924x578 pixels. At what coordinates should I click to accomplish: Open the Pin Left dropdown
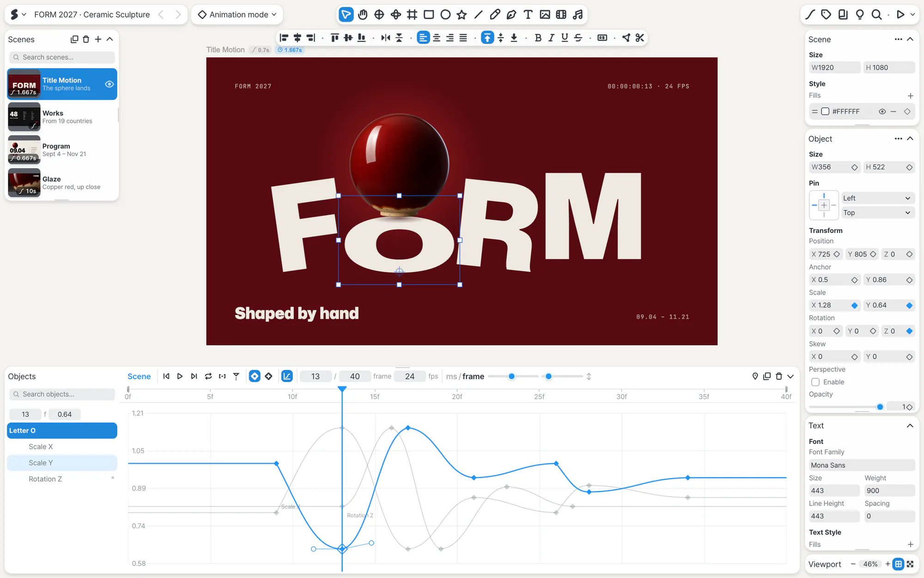pyautogui.click(x=877, y=198)
